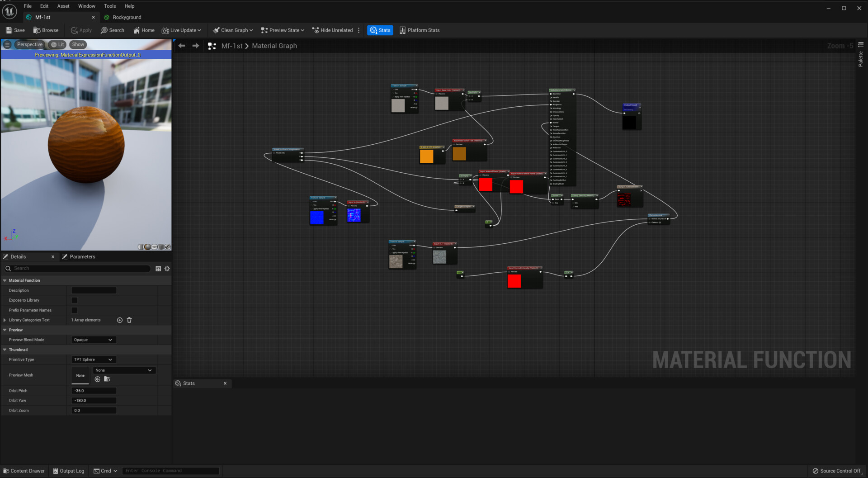868x478 pixels.
Task: Click the back navigation arrow in graph
Action: (x=182, y=46)
